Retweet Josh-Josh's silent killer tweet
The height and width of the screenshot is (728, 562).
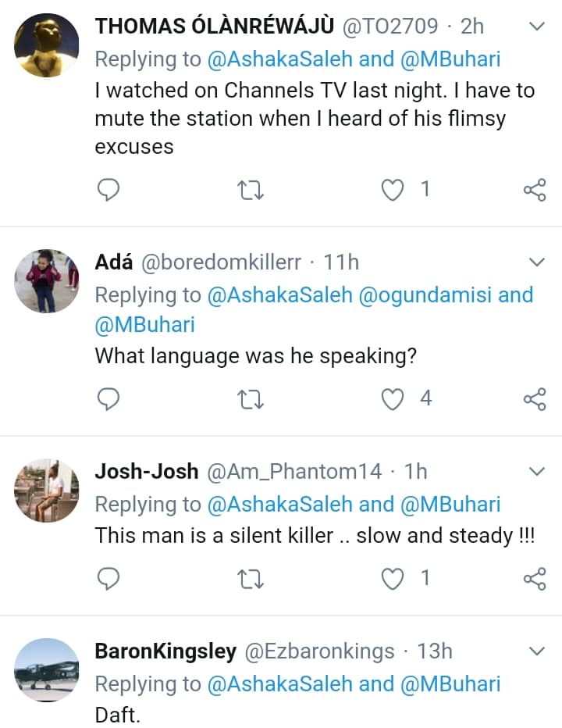250,578
